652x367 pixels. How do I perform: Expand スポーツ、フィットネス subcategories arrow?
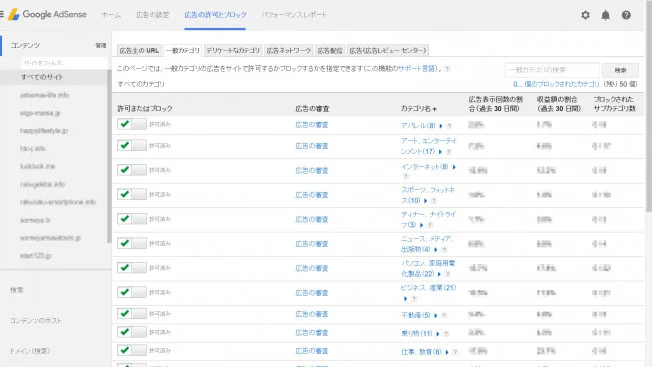tap(425, 201)
